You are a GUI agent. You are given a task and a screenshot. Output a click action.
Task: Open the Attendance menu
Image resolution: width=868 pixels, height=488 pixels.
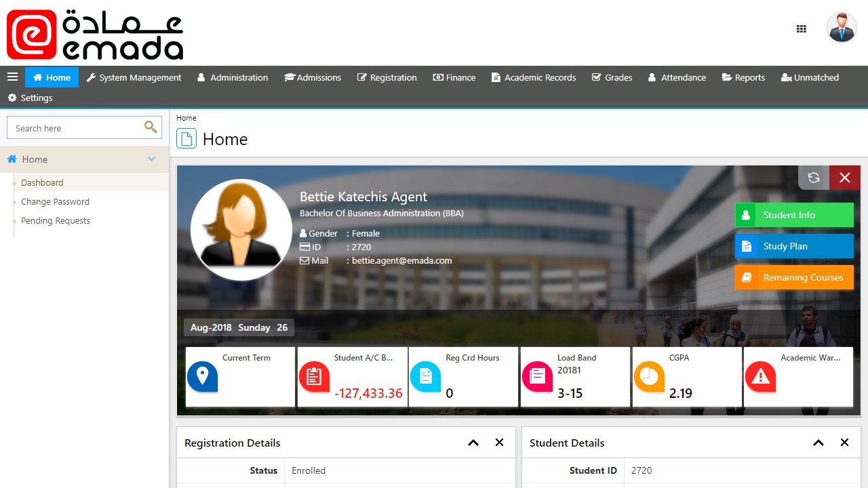[677, 77]
